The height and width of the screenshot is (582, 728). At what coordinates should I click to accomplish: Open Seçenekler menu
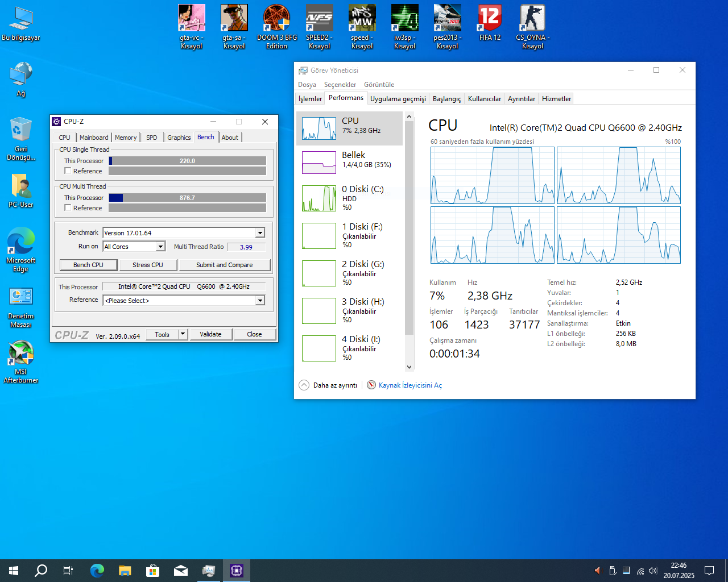pos(340,85)
